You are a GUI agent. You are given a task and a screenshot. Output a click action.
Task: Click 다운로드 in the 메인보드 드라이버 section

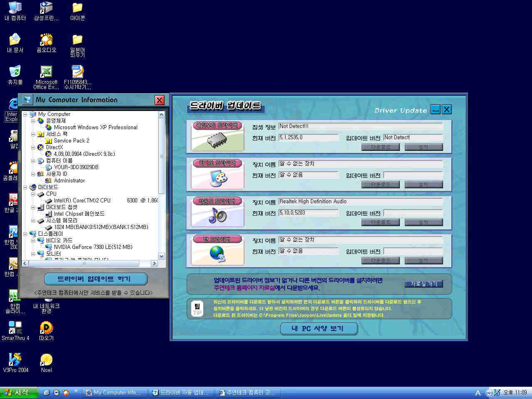[381, 147]
